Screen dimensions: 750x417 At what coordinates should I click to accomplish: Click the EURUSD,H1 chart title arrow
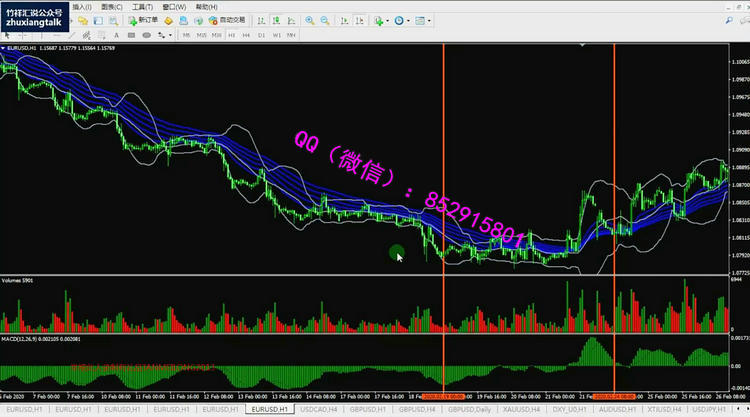(3, 47)
